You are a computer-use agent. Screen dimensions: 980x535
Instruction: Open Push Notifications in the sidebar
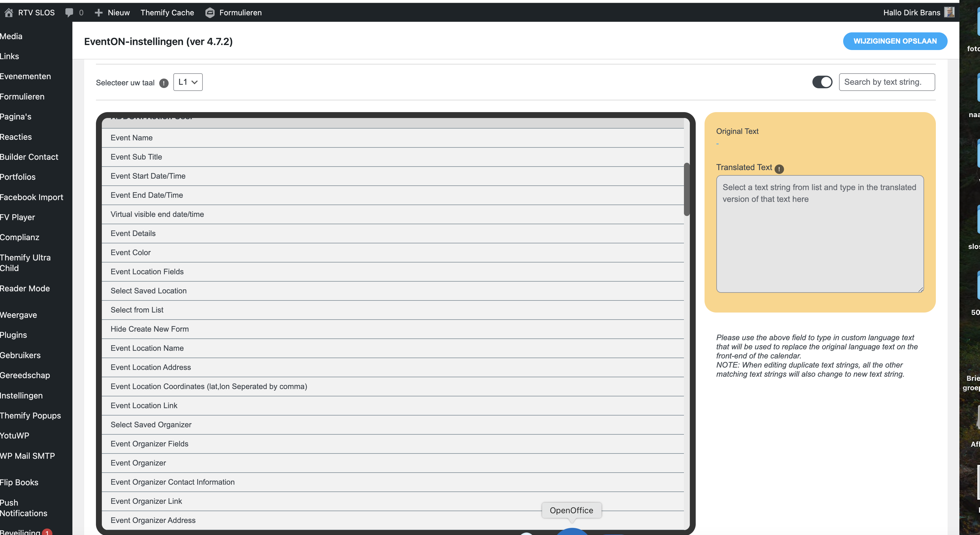[24, 508]
